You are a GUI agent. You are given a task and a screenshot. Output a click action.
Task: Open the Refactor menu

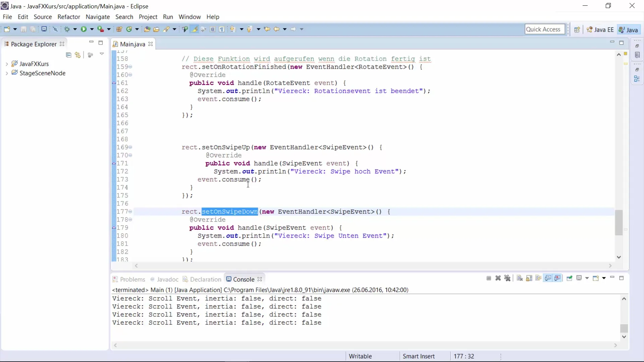click(x=69, y=17)
